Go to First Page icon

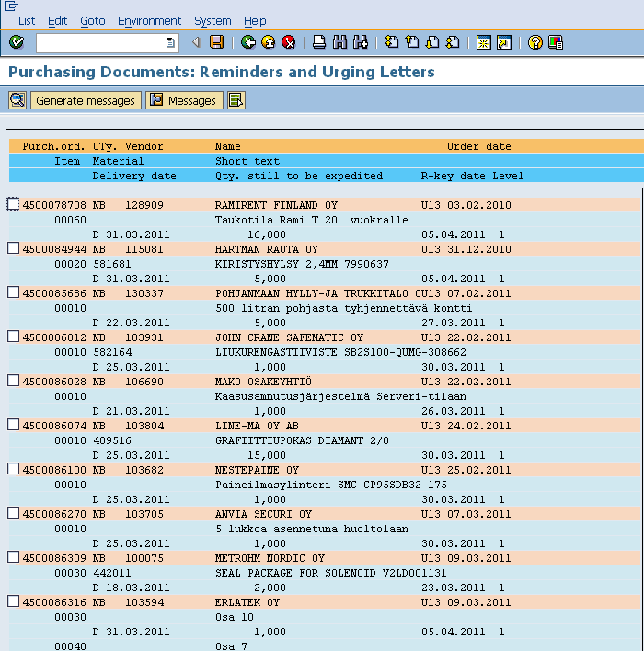coord(391,42)
